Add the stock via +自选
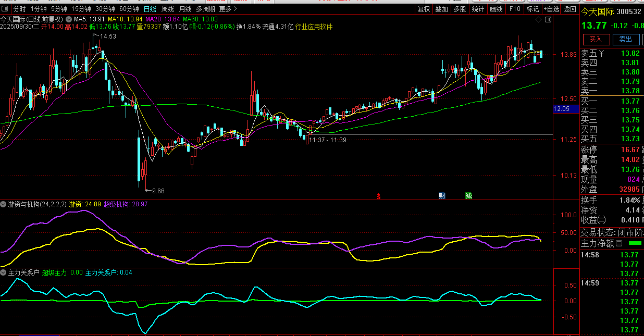The image size is (644, 336). (x=551, y=9)
